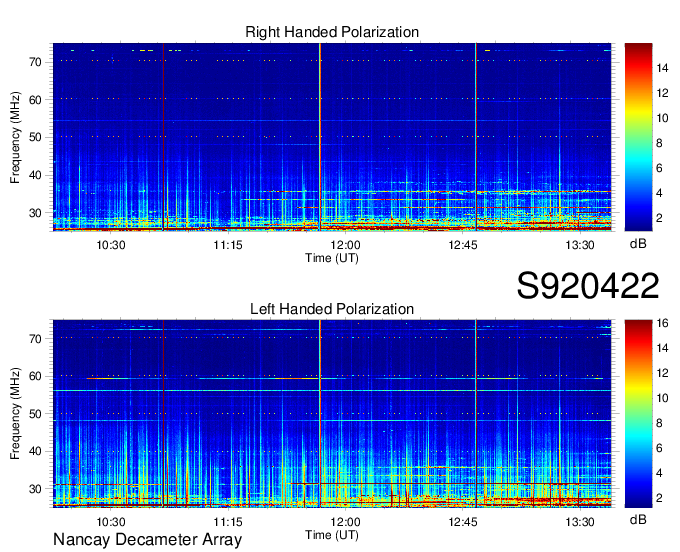
Task: Click the 4 dB value on the bottom colorbar
Action: click(659, 473)
